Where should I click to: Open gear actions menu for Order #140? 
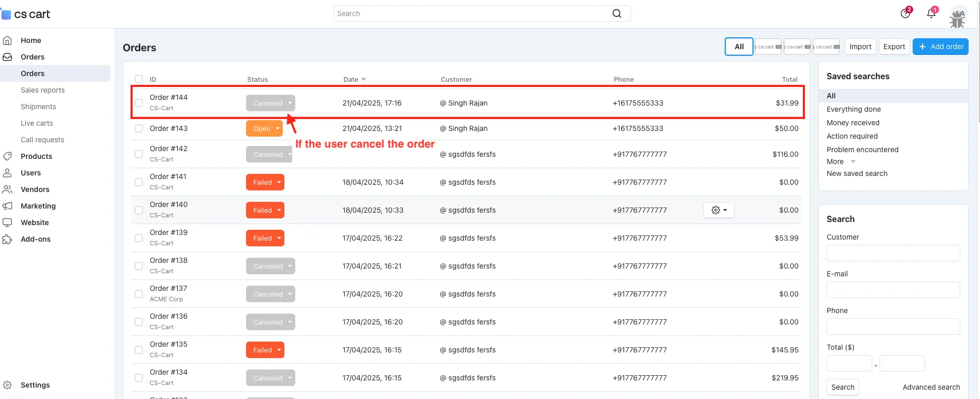718,210
